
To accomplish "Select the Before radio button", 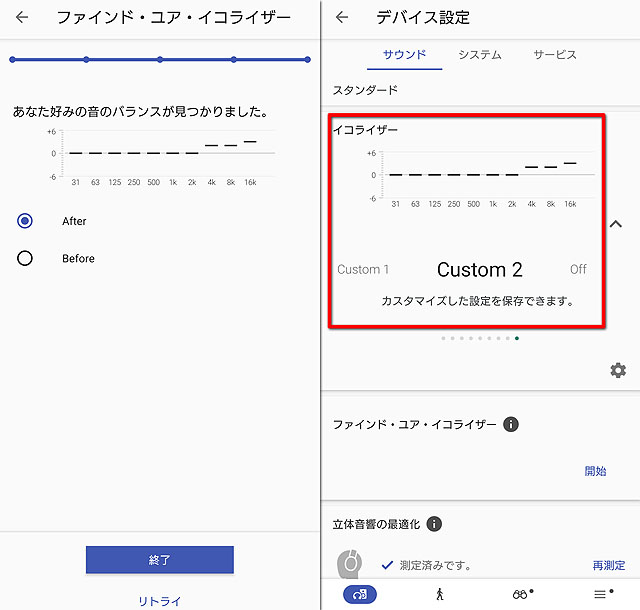I will [25, 258].
